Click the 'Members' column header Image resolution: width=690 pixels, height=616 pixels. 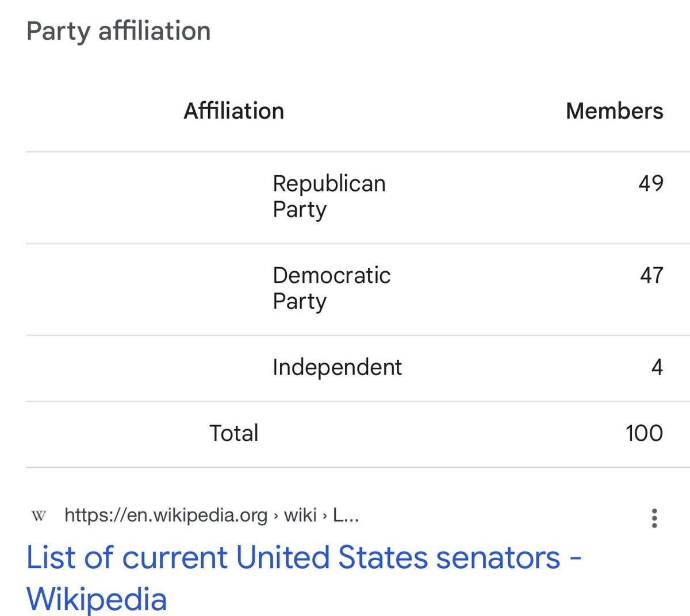coord(614,111)
